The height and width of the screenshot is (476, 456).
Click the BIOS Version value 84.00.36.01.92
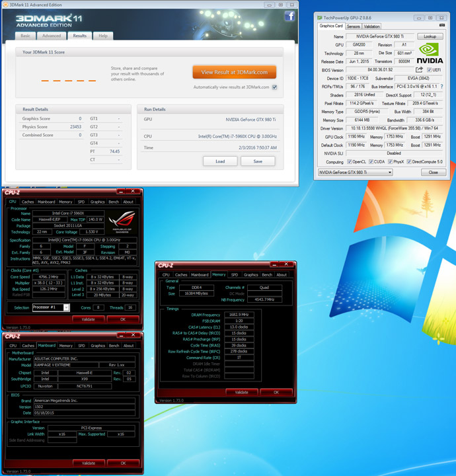[380, 70]
